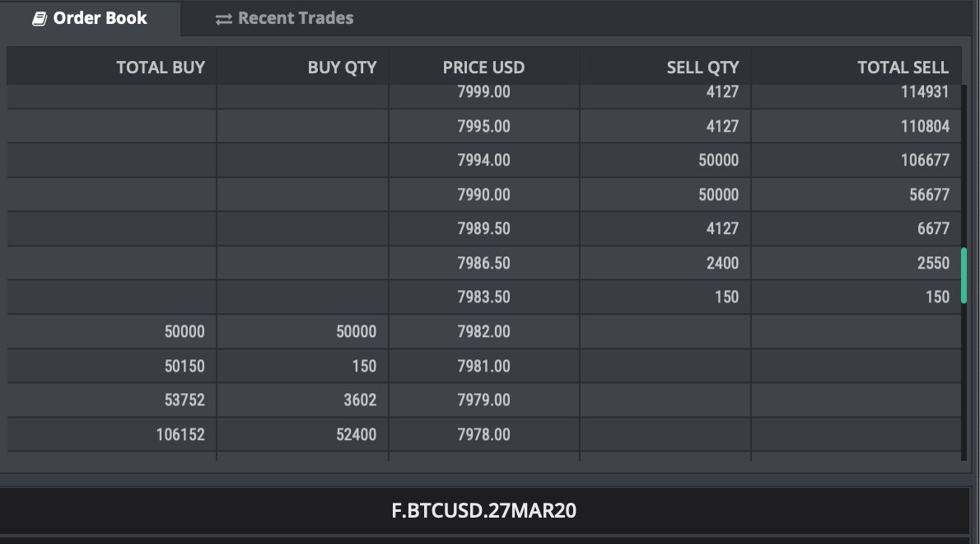The height and width of the screenshot is (544, 980).
Task: Click the green order book scrollbar thumb
Action: pyautogui.click(x=964, y=276)
